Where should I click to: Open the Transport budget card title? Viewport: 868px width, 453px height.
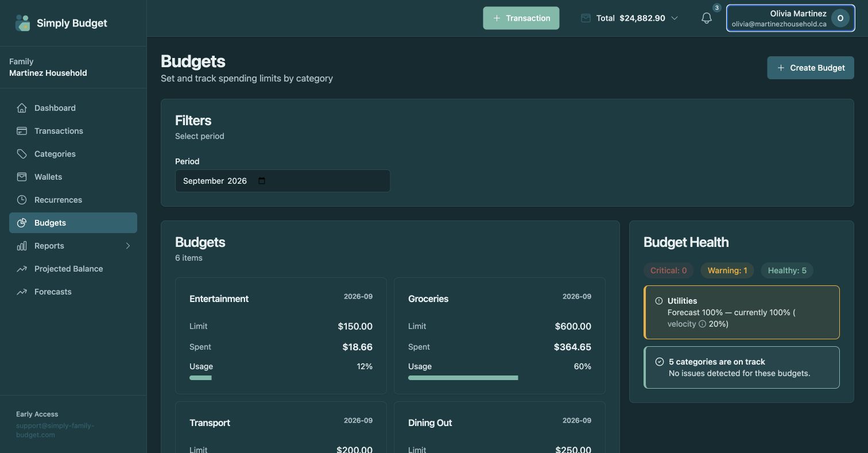click(210, 423)
